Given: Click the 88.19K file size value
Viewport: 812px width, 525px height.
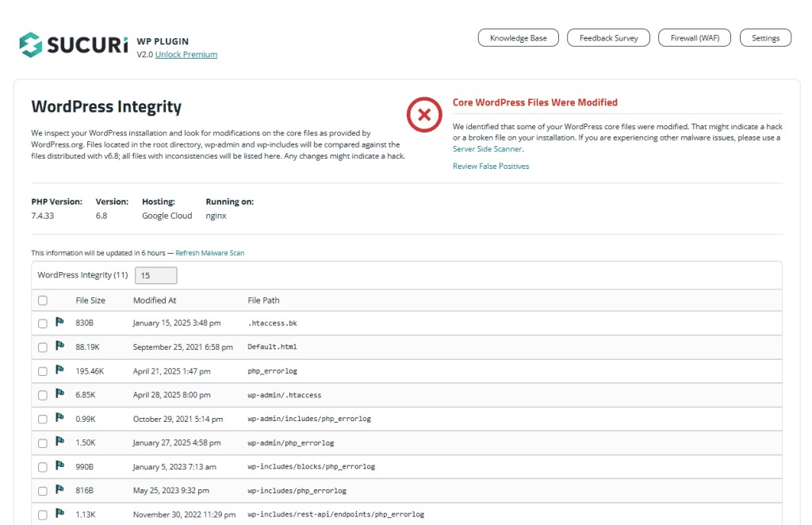Looking at the screenshot, I should click(87, 347).
